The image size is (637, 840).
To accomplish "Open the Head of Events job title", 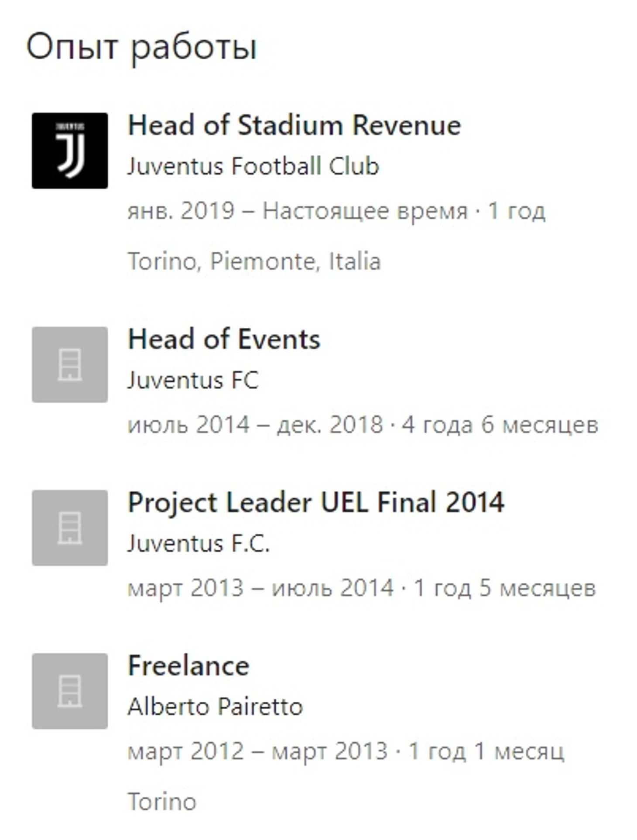I will point(224,339).
